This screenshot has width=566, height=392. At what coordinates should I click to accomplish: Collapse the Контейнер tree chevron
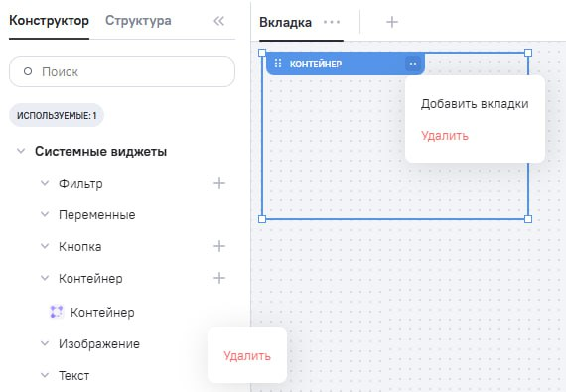[45, 278]
